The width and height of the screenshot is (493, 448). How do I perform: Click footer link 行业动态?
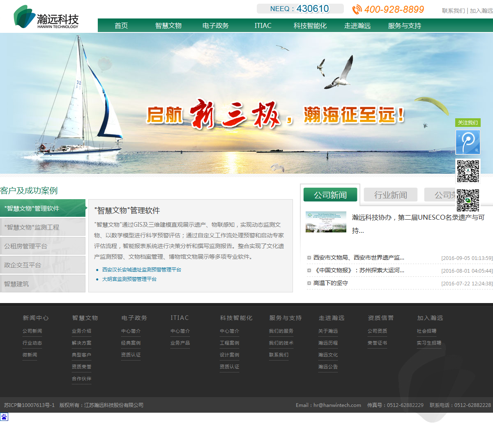pos(32,343)
